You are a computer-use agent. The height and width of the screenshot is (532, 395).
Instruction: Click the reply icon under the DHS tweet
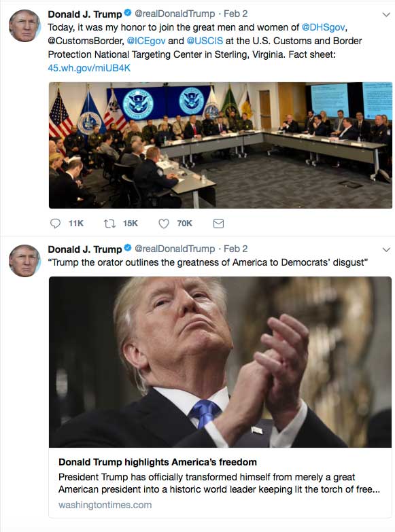pos(55,224)
